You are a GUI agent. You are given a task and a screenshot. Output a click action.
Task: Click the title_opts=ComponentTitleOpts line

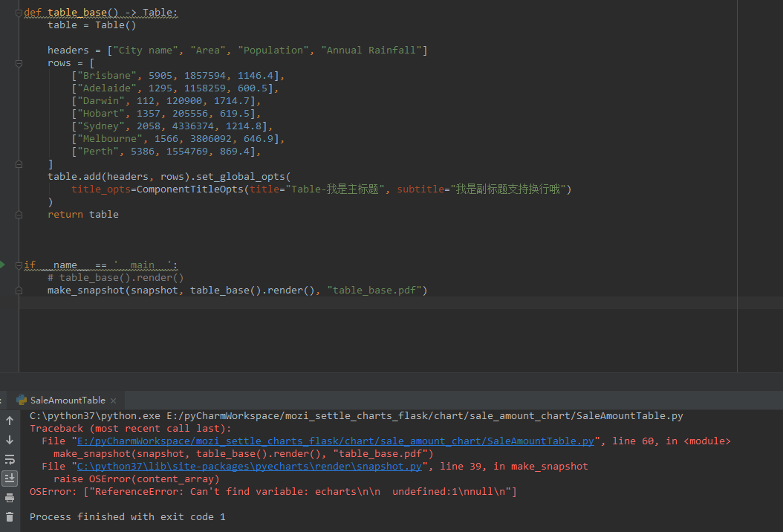(x=321, y=189)
